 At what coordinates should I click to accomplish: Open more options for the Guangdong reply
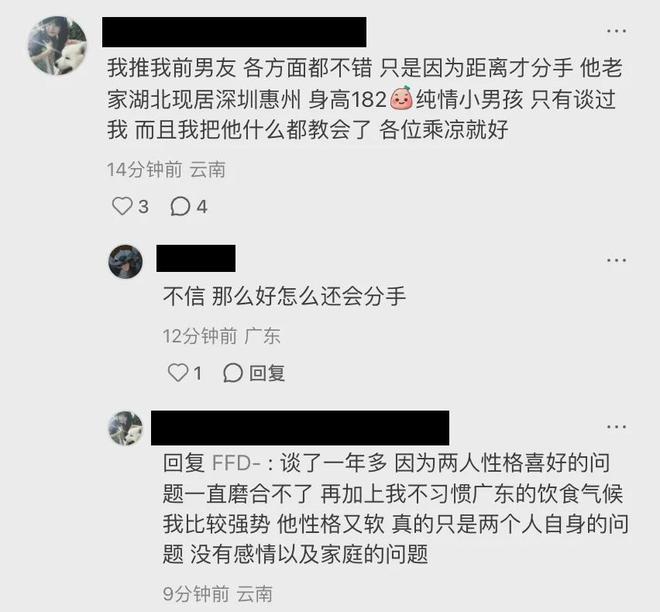[616, 260]
